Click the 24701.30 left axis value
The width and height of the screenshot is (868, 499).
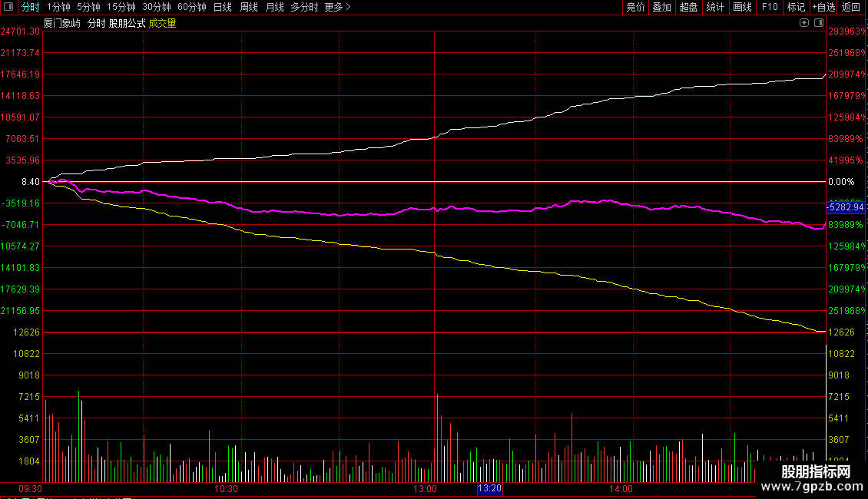(x=21, y=31)
